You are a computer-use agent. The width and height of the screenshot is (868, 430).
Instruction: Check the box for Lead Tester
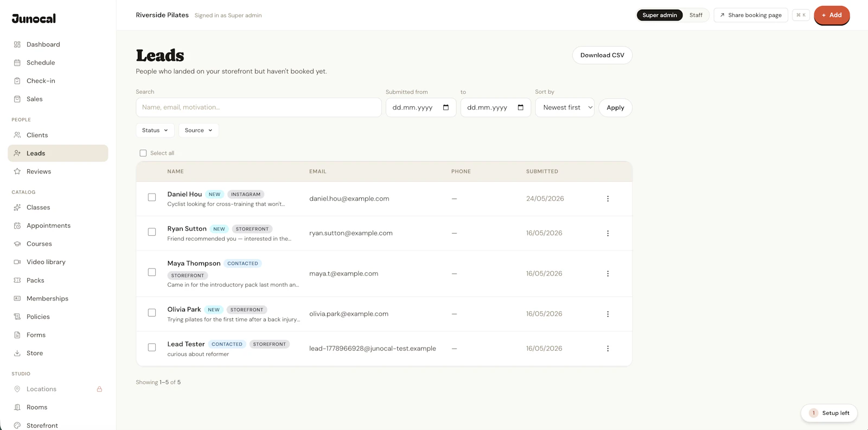coord(152,348)
